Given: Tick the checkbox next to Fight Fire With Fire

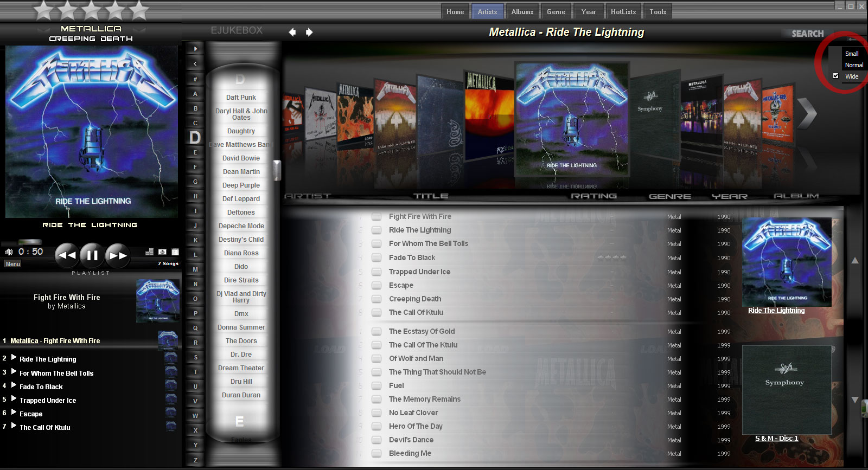Looking at the screenshot, I should pos(376,216).
